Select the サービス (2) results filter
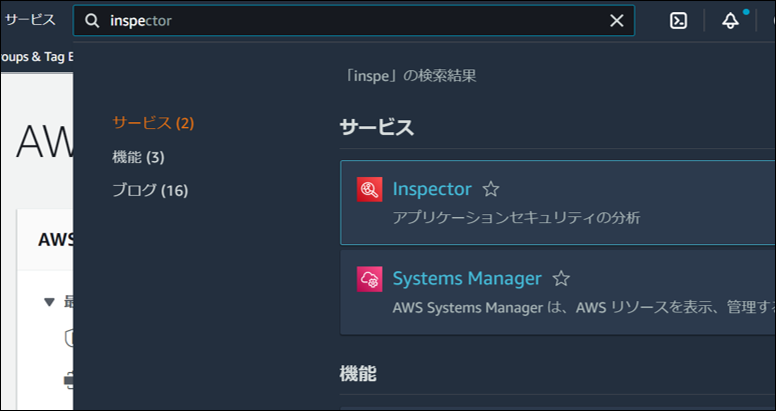 coord(153,123)
